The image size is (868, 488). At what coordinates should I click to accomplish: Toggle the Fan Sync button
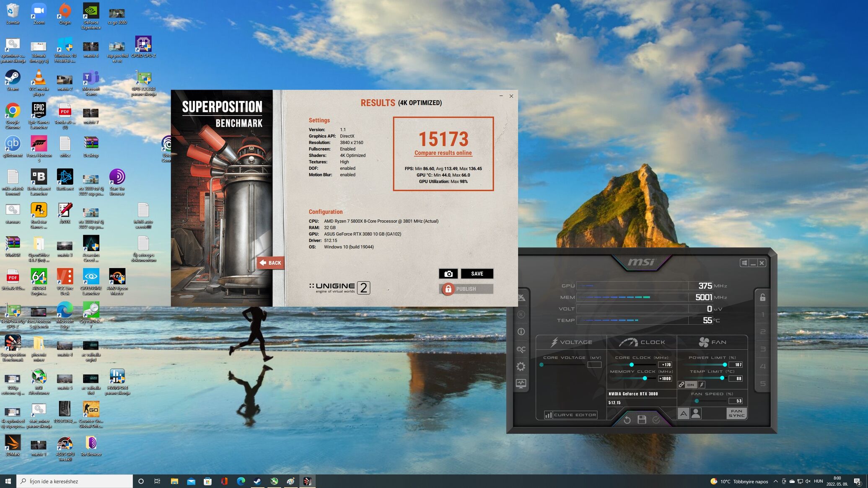click(x=736, y=413)
